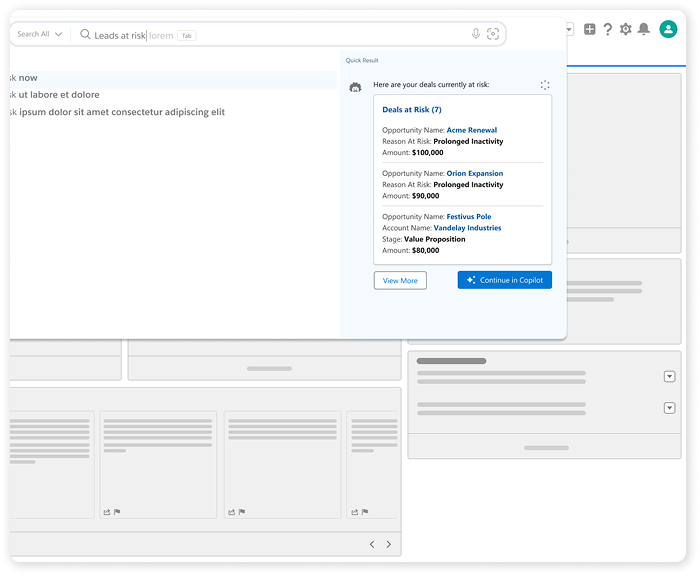Click the magnifying glass search icon
The width and height of the screenshot is (700, 576).
coord(85,34)
